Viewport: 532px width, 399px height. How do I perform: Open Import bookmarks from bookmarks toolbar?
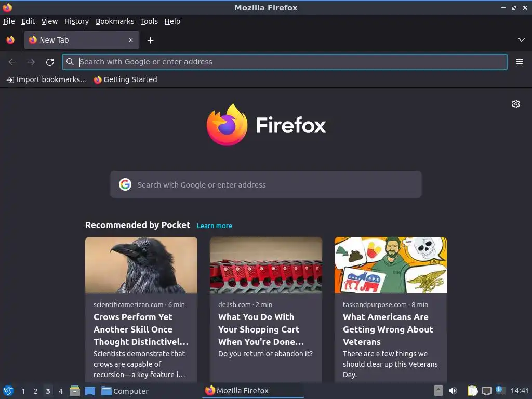click(x=47, y=79)
